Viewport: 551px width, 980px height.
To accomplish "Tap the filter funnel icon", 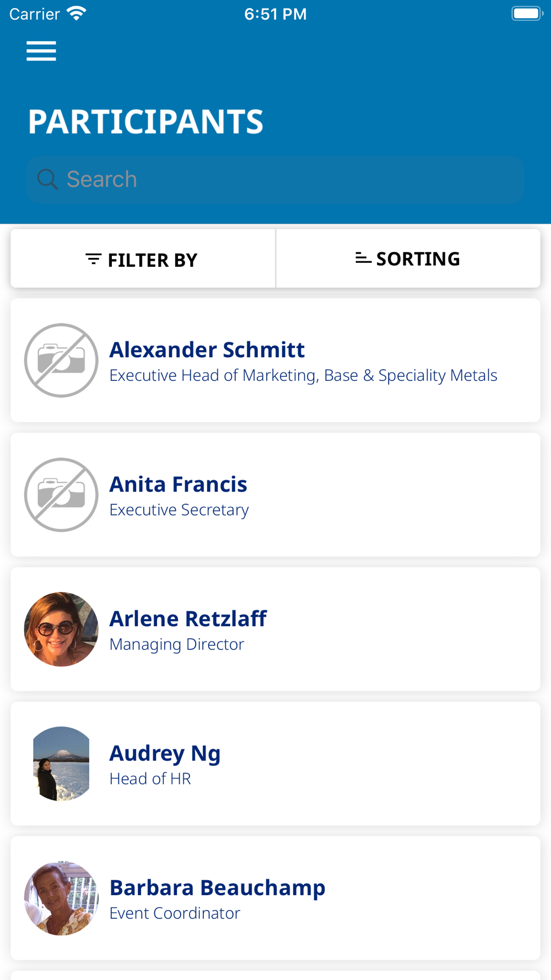I will click(x=93, y=259).
